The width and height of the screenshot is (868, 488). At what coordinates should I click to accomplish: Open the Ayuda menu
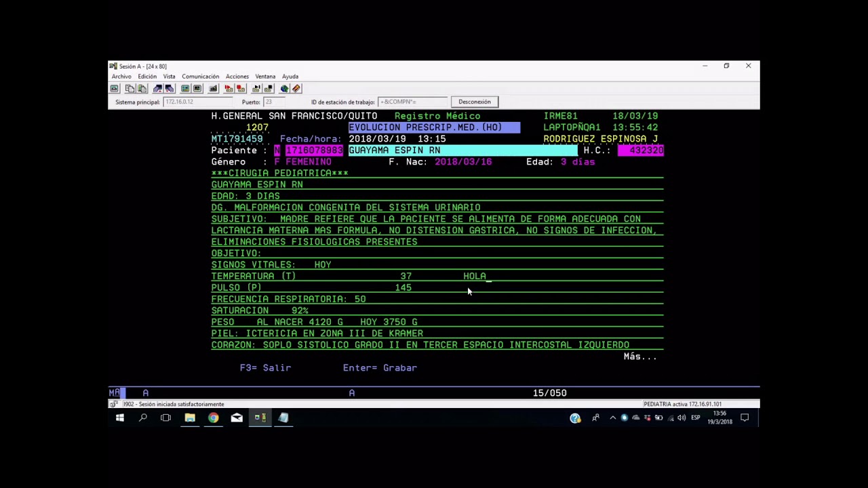coord(290,77)
